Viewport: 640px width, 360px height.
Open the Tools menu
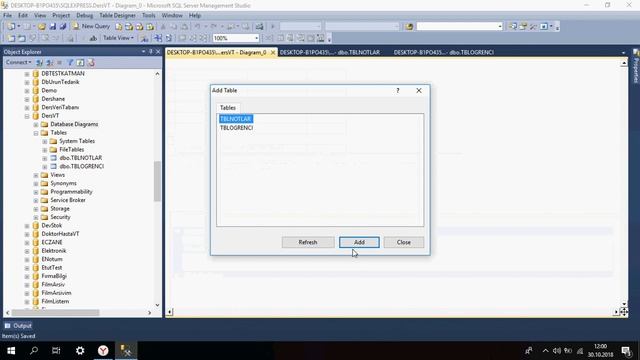pos(149,15)
